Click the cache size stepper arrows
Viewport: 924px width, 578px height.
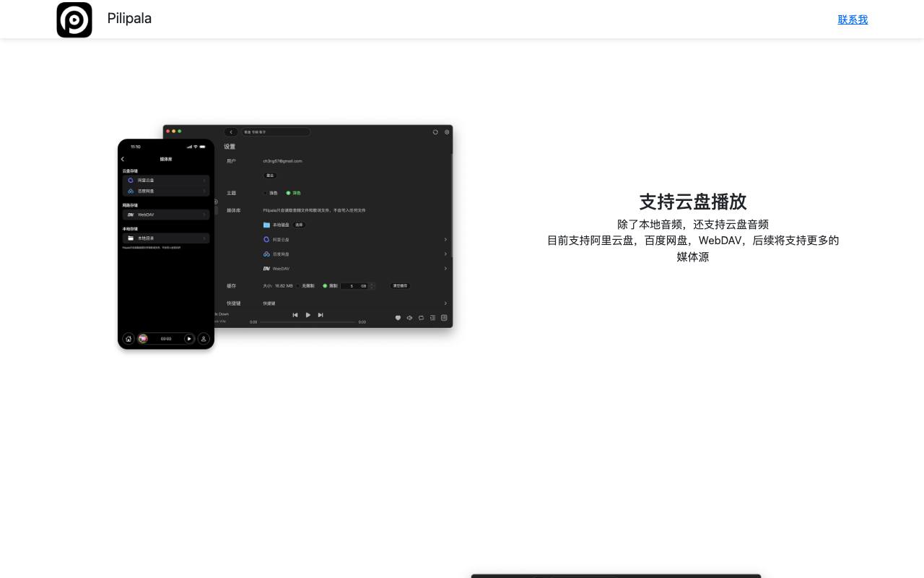click(372, 286)
